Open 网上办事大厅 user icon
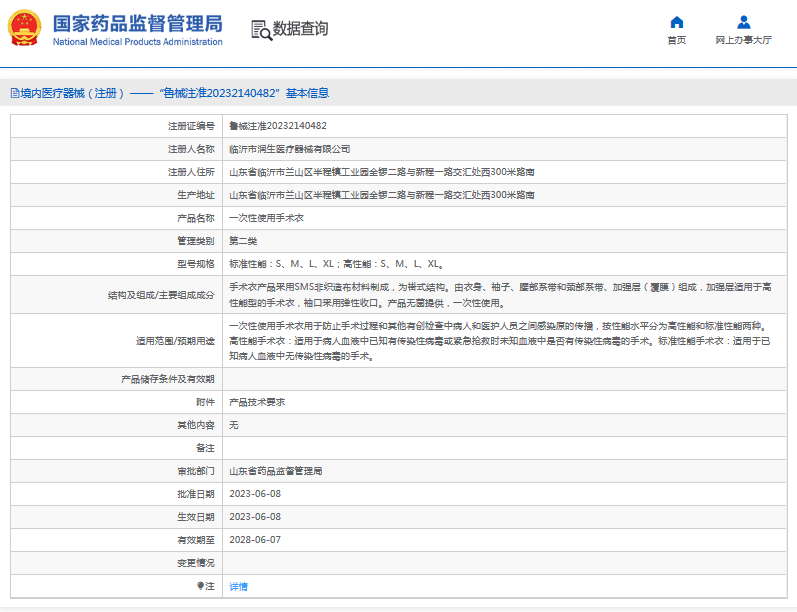Viewport: 797px width, 612px height. tap(744, 22)
